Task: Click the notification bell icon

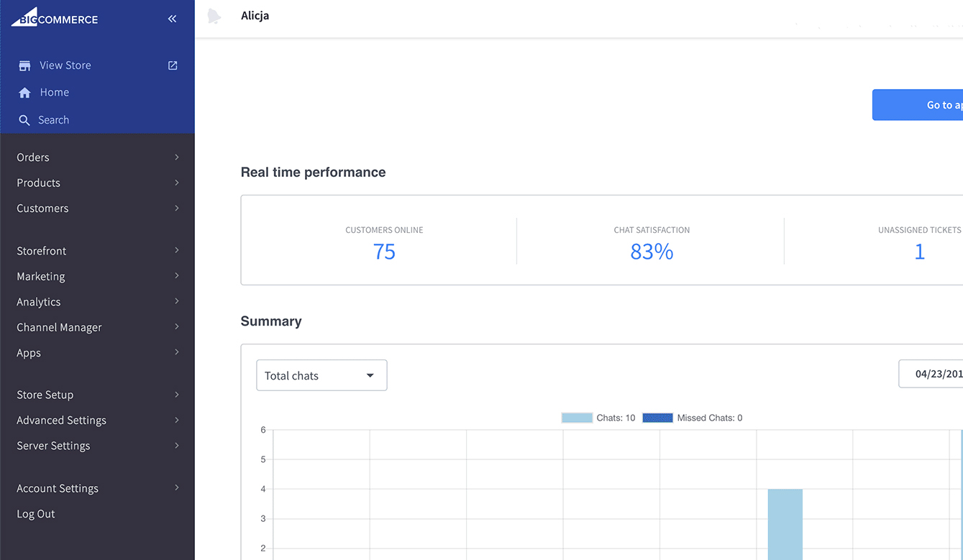Action: pyautogui.click(x=214, y=17)
